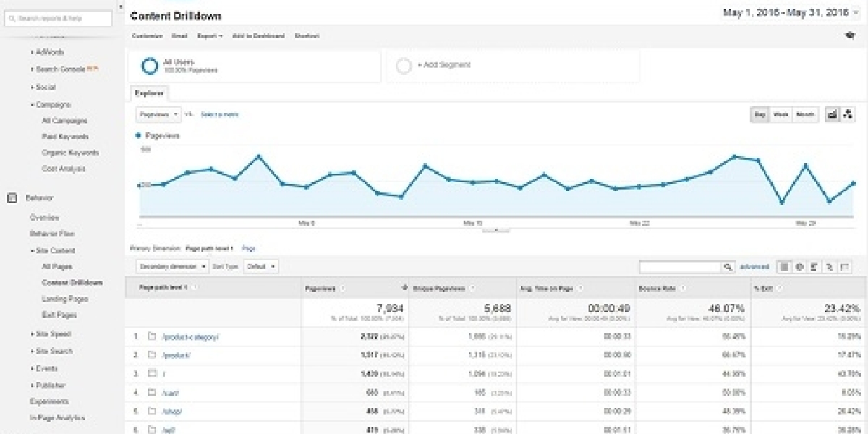Select the pie chart percentage view icon
This screenshot has width=868, height=434.
[799, 267]
